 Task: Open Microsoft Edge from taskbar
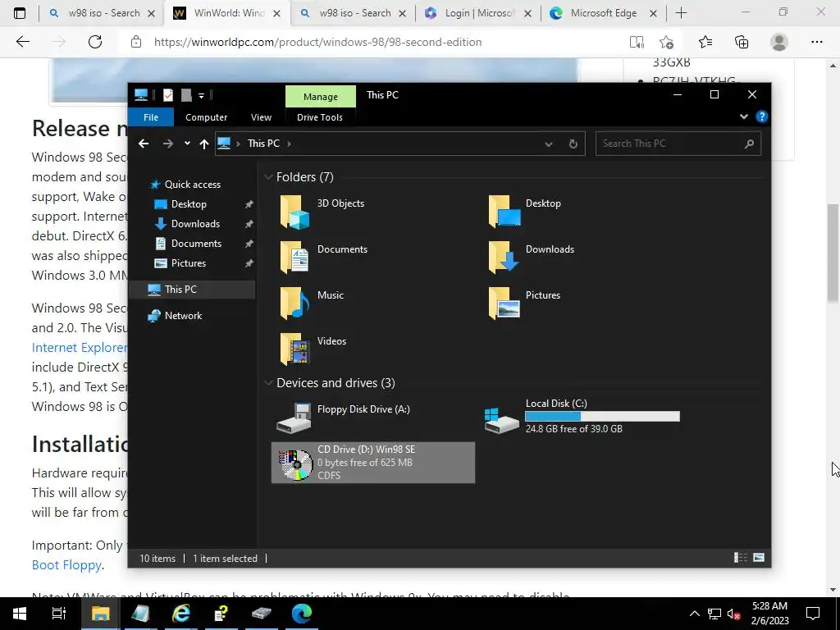pos(302,614)
